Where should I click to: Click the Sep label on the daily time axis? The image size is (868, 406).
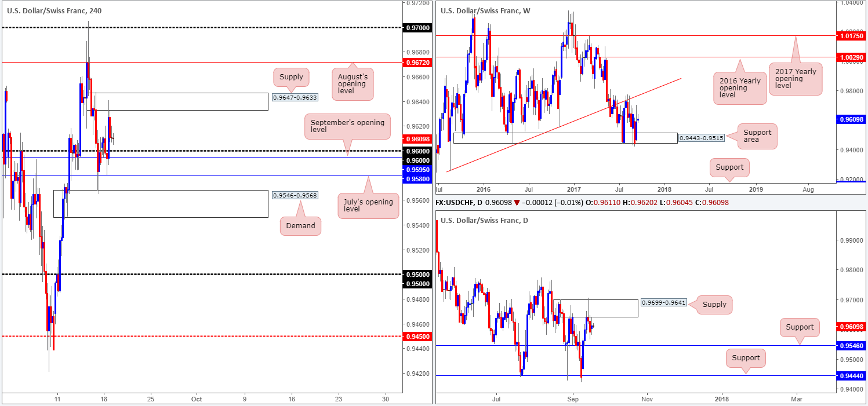pyautogui.click(x=573, y=399)
